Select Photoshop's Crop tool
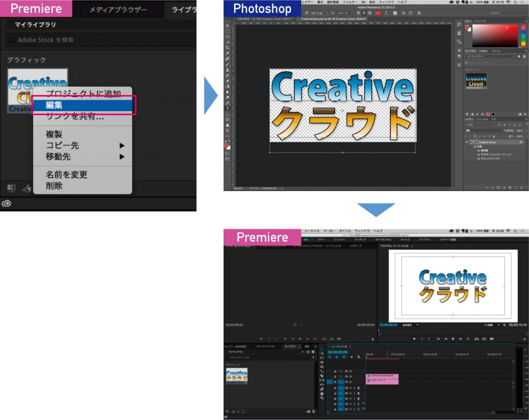 coord(227,48)
